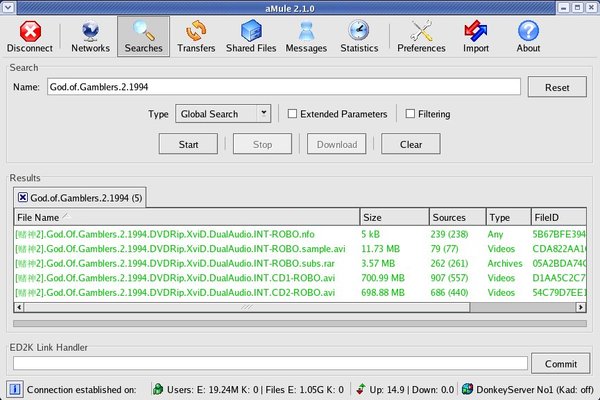Click the blue info icon in status bar
Screen dimensions: 600x400
click(x=15, y=390)
